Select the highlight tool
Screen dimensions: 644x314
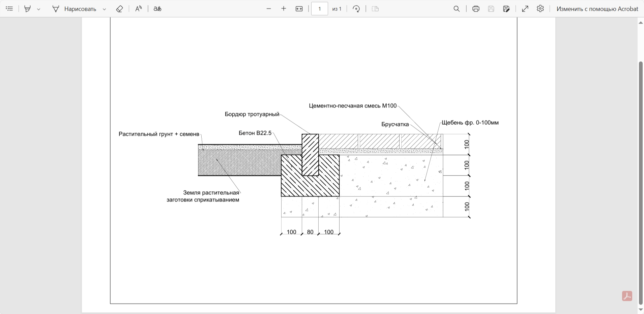[x=28, y=9]
